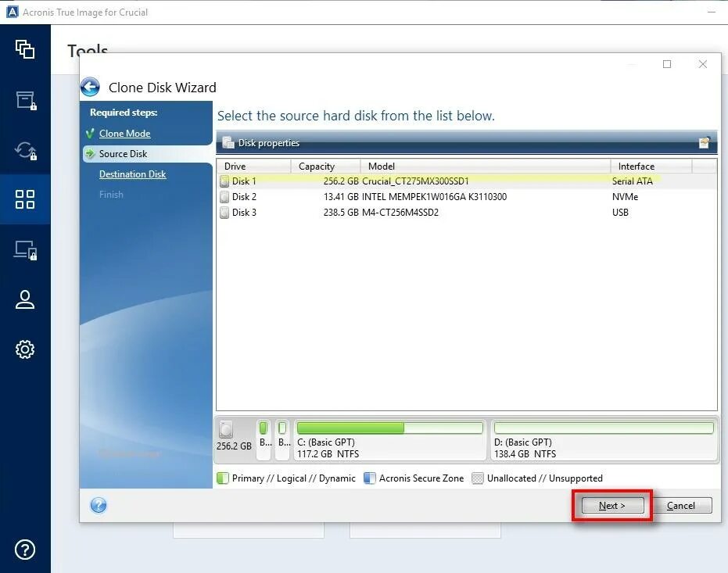728x573 pixels.
Task: Click the Disk 2 drive icon
Action: click(224, 197)
